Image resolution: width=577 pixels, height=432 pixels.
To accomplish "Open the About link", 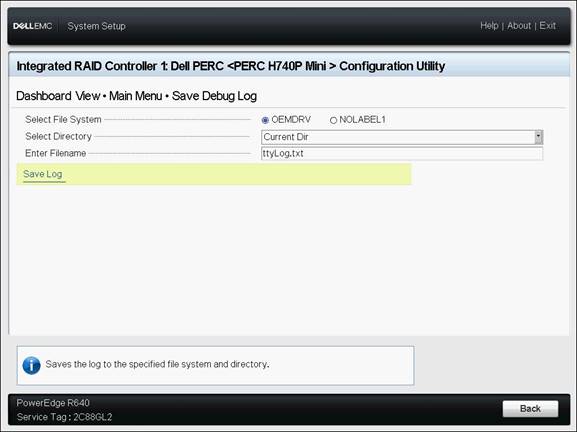I will (519, 26).
